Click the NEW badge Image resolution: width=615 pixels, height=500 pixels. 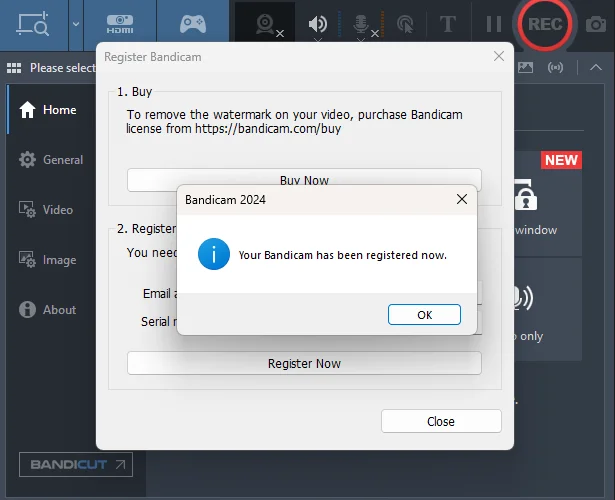[561, 160]
